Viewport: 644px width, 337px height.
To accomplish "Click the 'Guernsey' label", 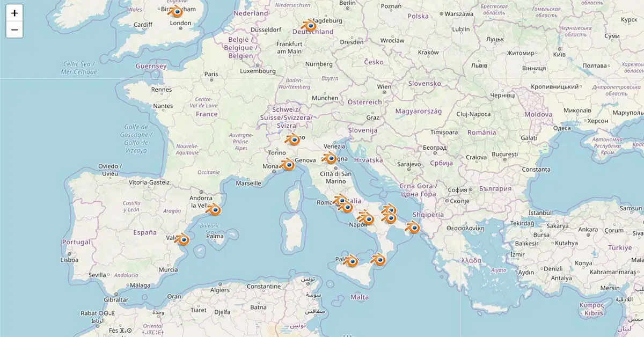I will click(151, 67).
